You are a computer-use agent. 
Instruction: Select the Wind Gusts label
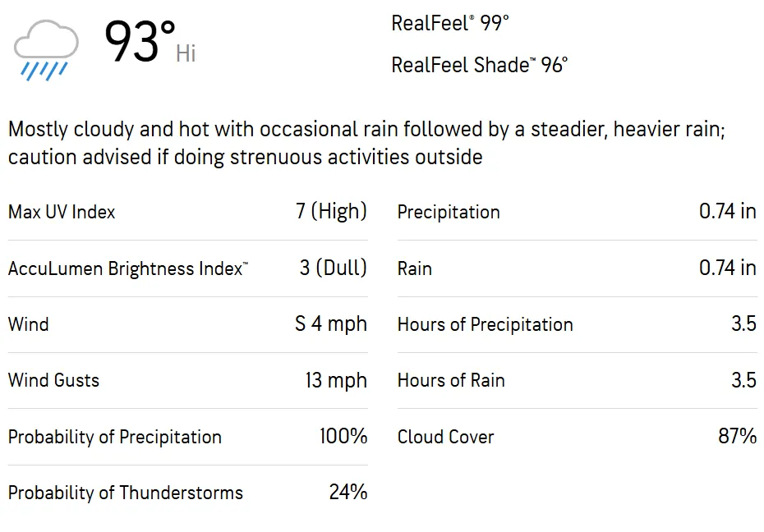click(x=53, y=380)
